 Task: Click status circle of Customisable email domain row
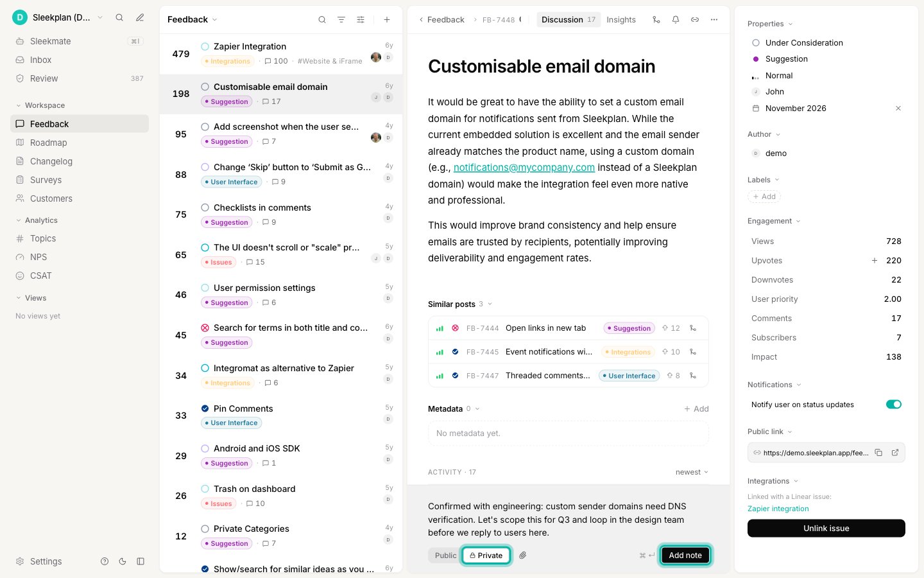tap(205, 87)
